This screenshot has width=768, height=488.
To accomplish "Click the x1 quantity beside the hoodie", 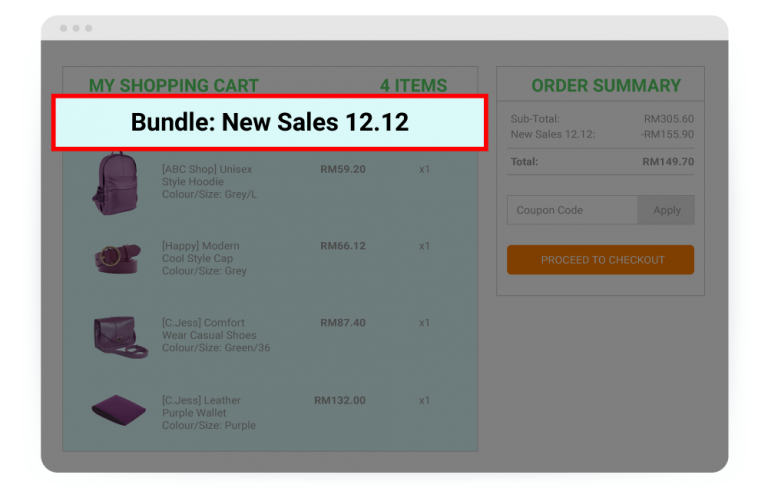I will tap(424, 170).
